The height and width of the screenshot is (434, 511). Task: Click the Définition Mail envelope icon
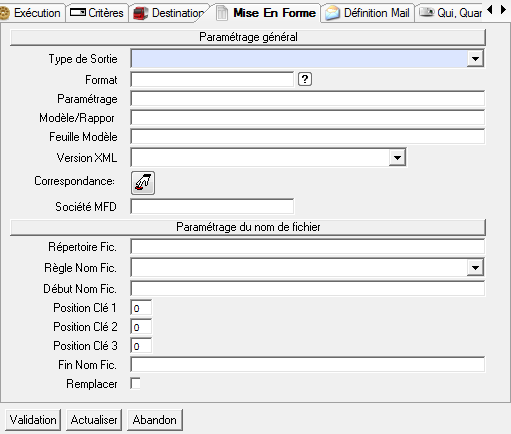coord(332,13)
